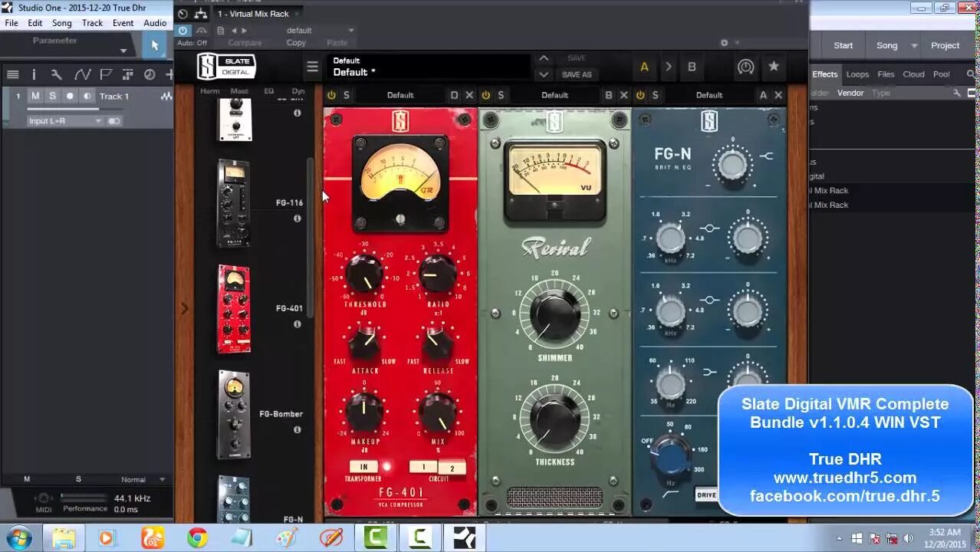Viewport: 980px width, 552px height.
Task: Click the FG-401 Threshold knob
Action: [363, 274]
